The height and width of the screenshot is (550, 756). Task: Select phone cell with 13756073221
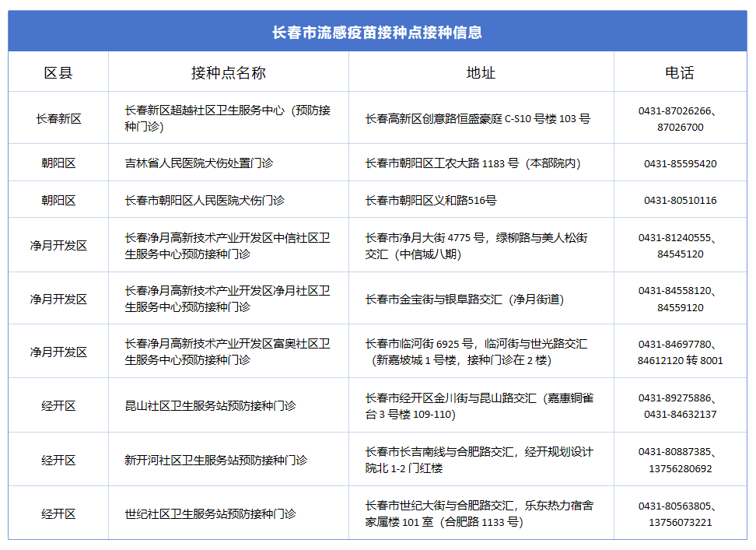681,514
